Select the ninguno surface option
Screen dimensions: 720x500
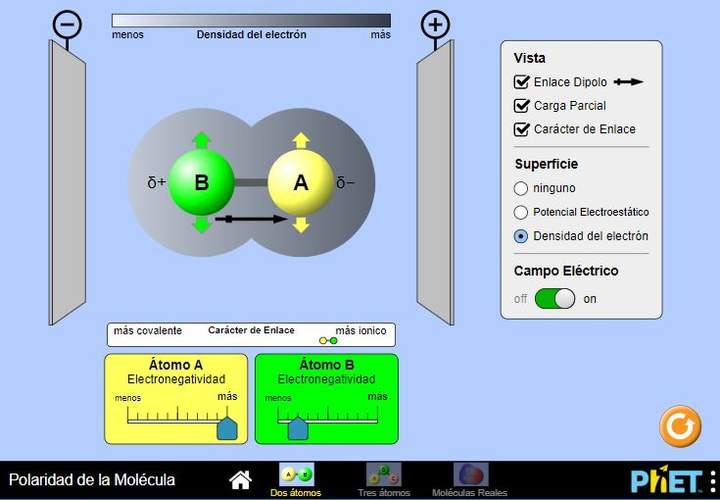click(x=521, y=188)
